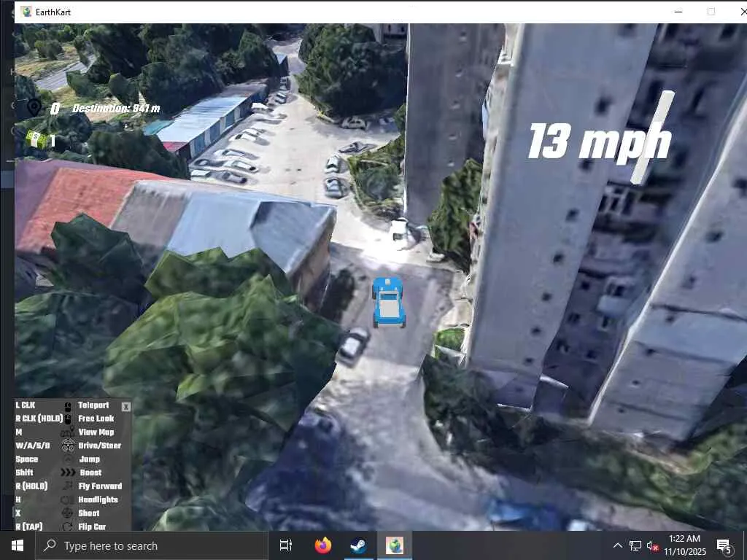Screen dimensions: 747x560
Task: Click the Destination: 941 m label
Action: (116, 109)
